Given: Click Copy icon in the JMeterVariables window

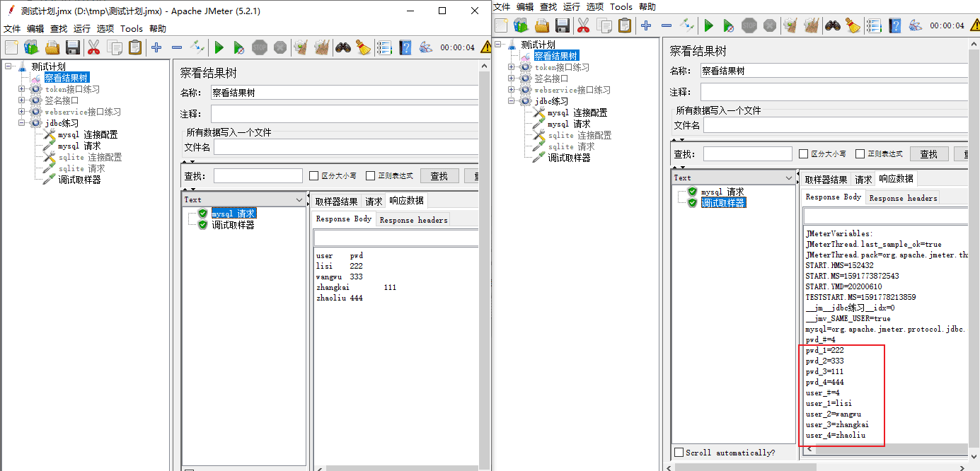Looking at the screenshot, I should click(604, 25).
